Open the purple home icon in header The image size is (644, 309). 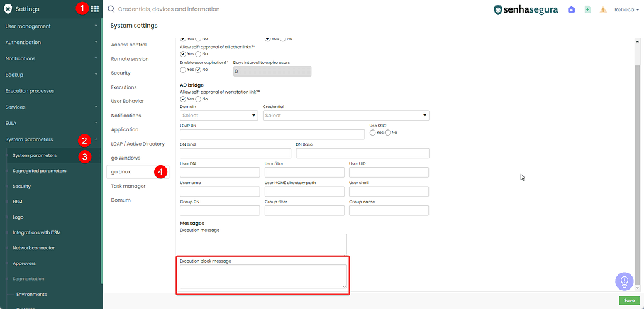pyautogui.click(x=571, y=9)
